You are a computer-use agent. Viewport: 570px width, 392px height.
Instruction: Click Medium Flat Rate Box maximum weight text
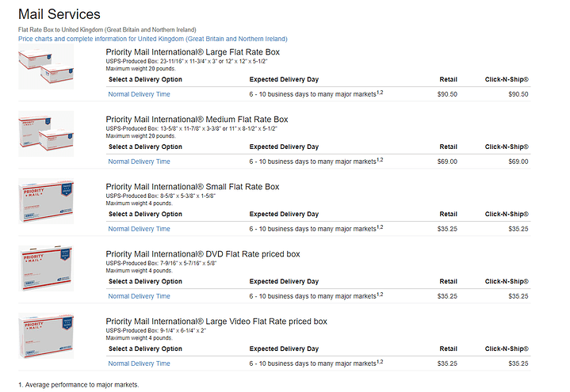(140, 136)
